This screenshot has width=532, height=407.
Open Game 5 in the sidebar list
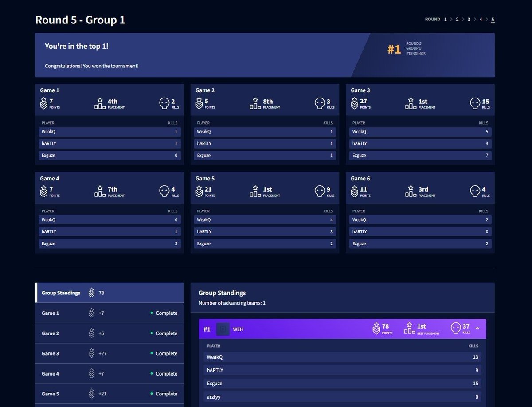pos(110,394)
